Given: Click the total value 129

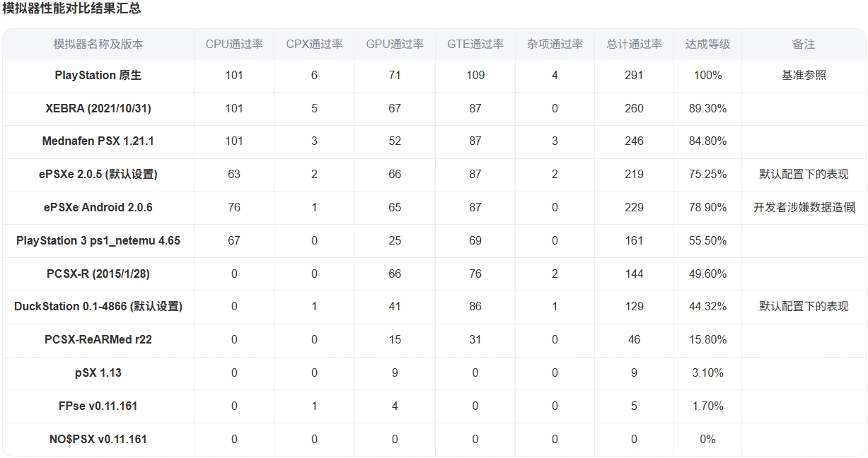Looking at the screenshot, I should (635, 306).
